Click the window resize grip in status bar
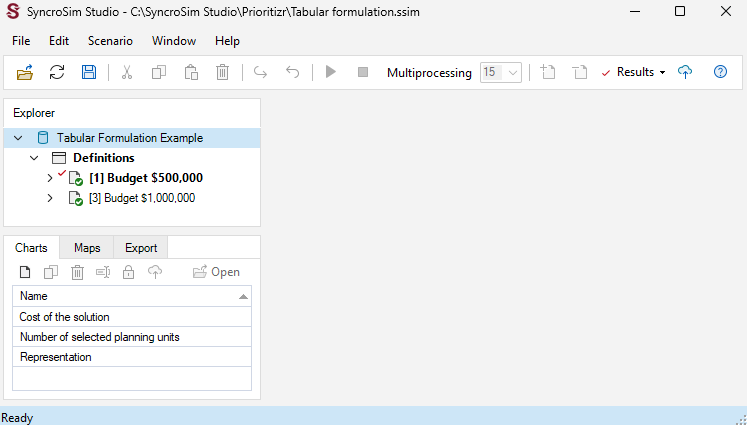The width and height of the screenshot is (747, 425). click(741, 419)
